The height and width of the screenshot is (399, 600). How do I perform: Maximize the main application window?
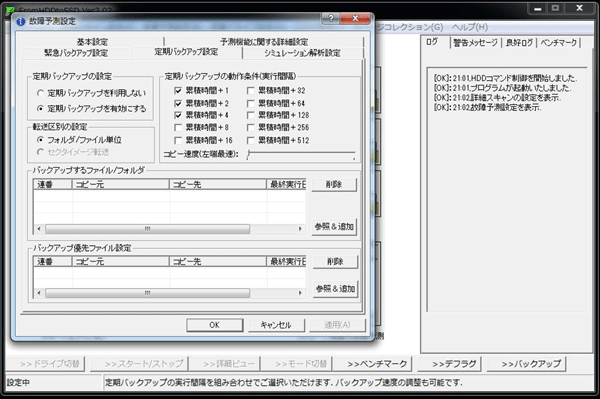click(556, 8)
